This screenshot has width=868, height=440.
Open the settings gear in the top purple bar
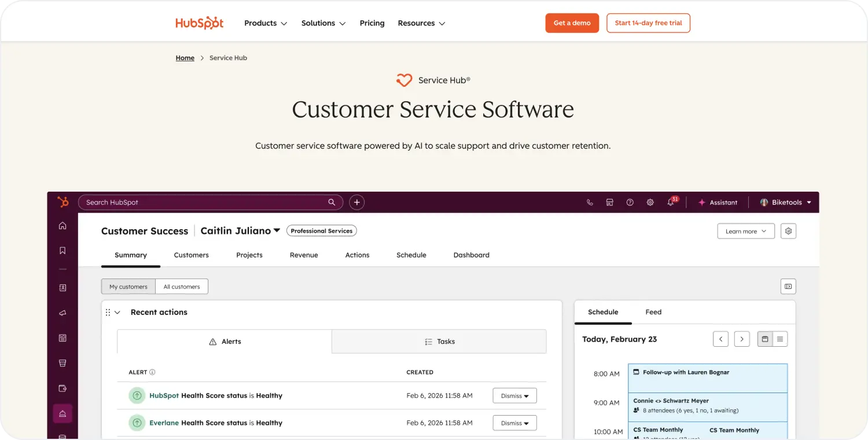click(650, 202)
